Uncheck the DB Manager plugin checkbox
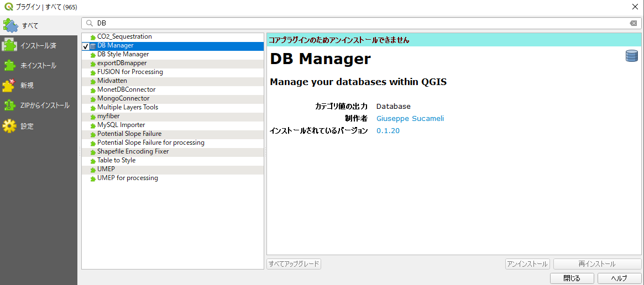Screen dimensions: 644x285 [86, 46]
